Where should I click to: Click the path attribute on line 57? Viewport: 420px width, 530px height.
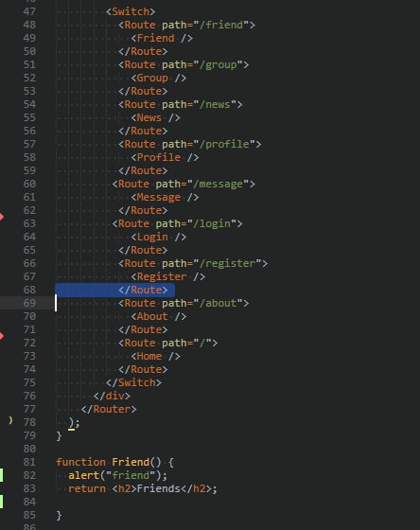point(174,144)
